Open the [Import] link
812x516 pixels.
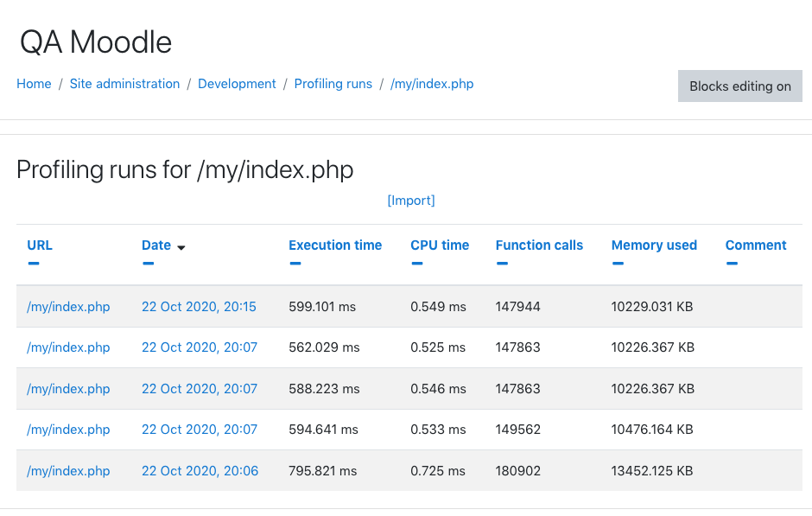point(411,201)
